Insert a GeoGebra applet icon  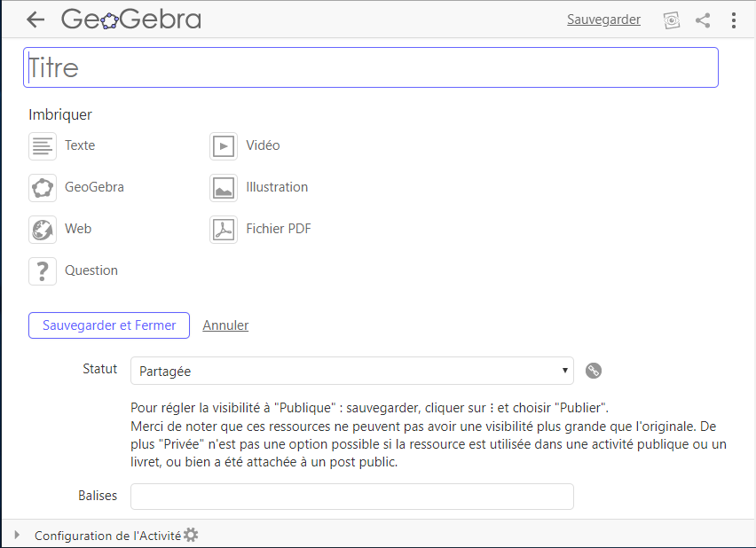(43, 188)
